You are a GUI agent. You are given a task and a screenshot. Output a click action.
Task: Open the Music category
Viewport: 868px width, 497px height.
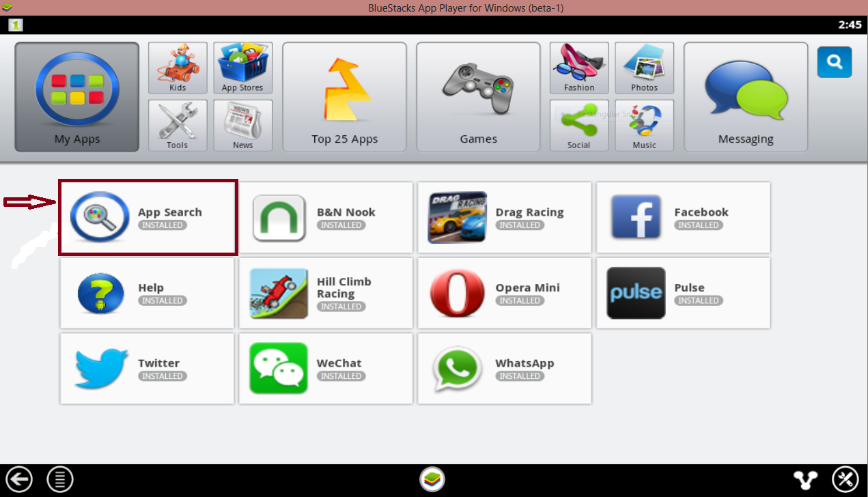[x=644, y=126]
